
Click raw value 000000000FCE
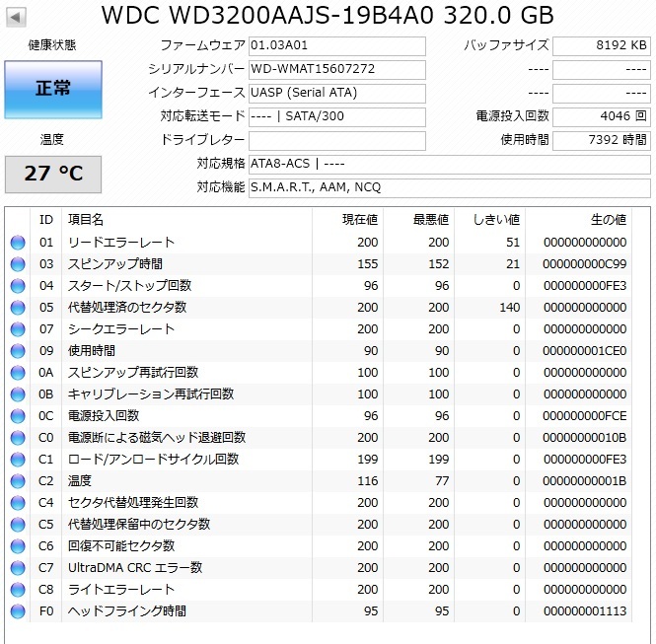click(584, 416)
